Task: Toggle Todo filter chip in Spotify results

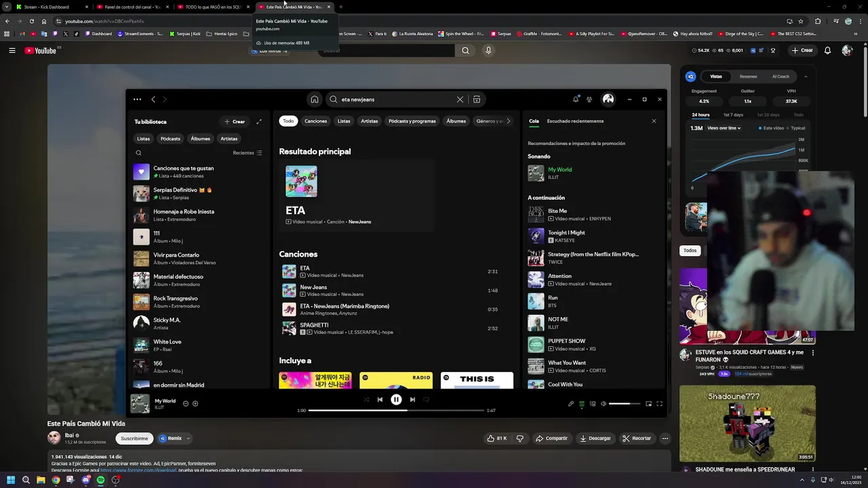Action: (x=288, y=121)
